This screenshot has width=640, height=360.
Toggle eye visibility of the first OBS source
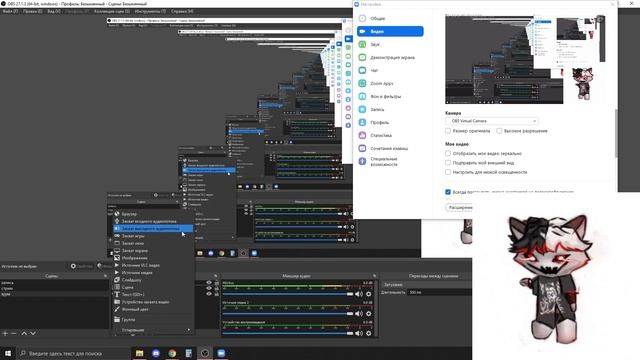pyautogui.click(x=209, y=282)
